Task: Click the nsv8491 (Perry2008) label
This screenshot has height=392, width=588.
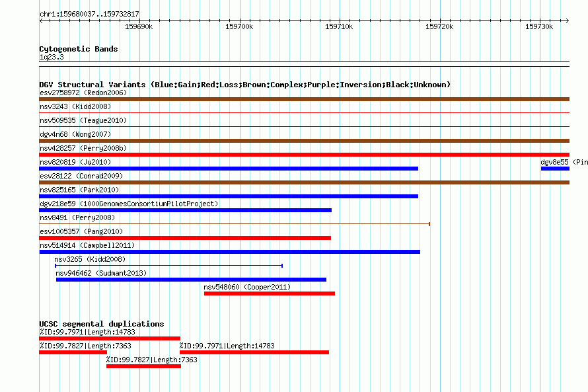Action: [77, 217]
